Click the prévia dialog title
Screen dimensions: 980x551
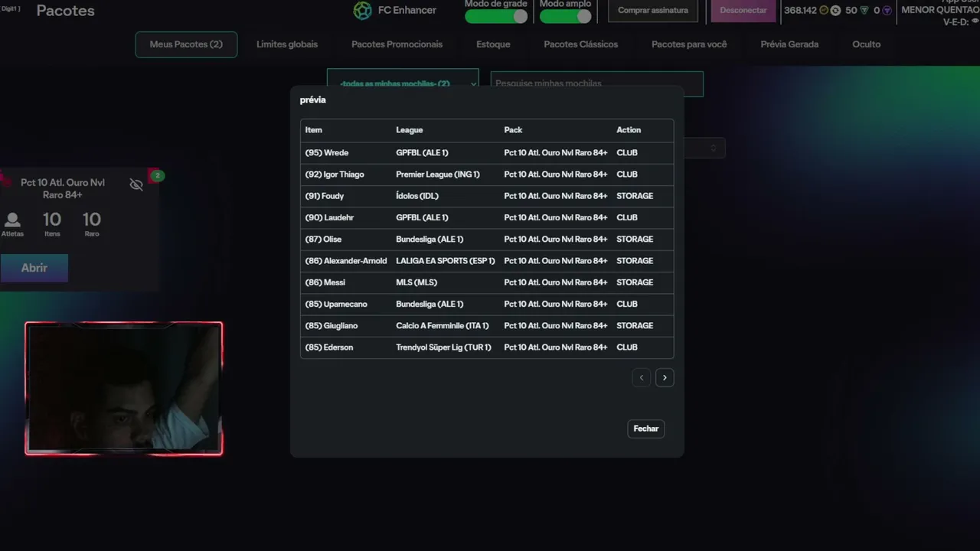pos(313,100)
